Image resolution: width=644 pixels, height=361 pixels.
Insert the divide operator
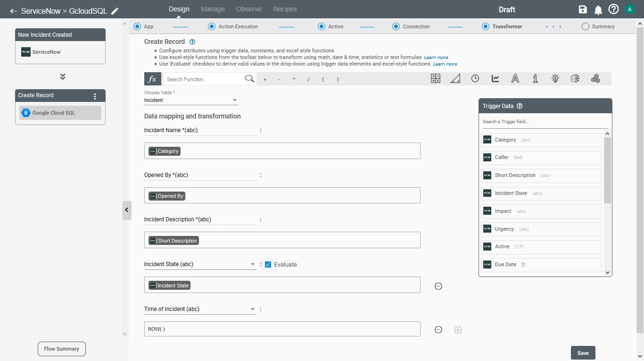pos(308,79)
